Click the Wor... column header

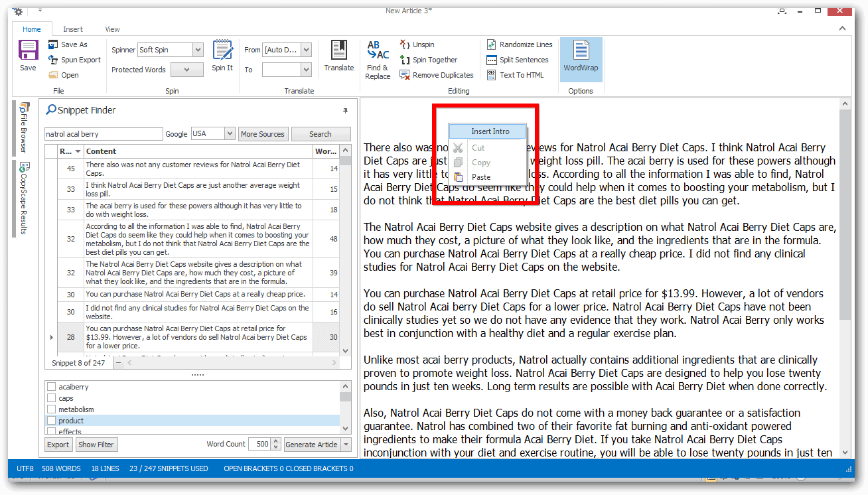pyautogui.click(x=325, y=151)
